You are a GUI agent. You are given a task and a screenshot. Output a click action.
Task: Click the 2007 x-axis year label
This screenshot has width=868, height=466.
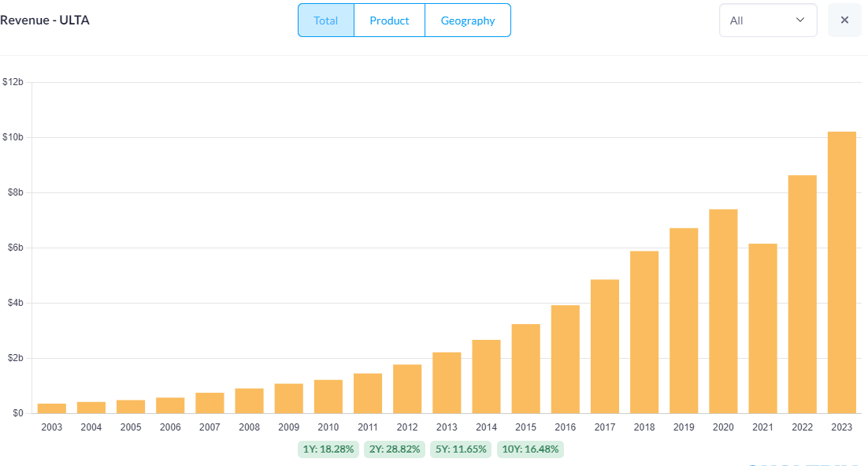210,427
